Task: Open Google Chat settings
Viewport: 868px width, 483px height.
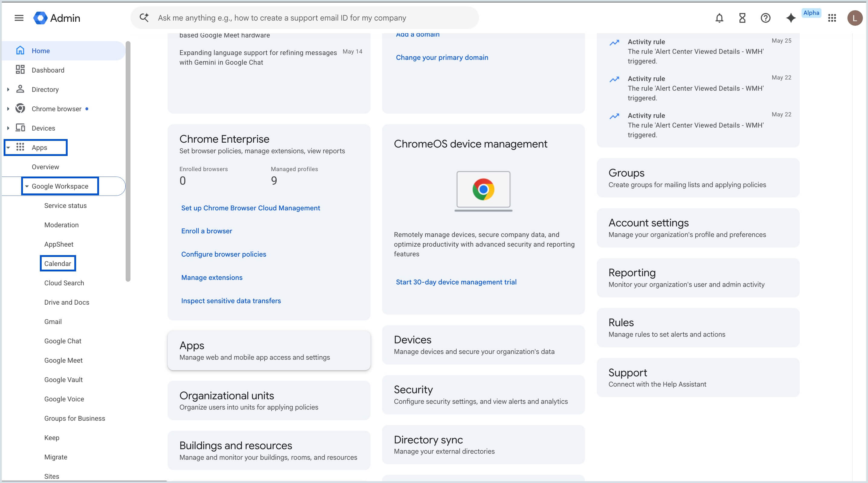Action: pos(63,341)
